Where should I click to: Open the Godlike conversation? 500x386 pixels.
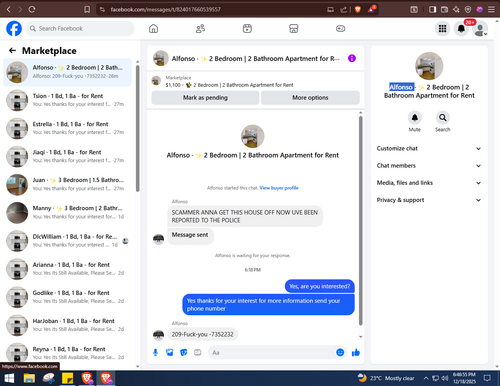[x=67, y=297]
